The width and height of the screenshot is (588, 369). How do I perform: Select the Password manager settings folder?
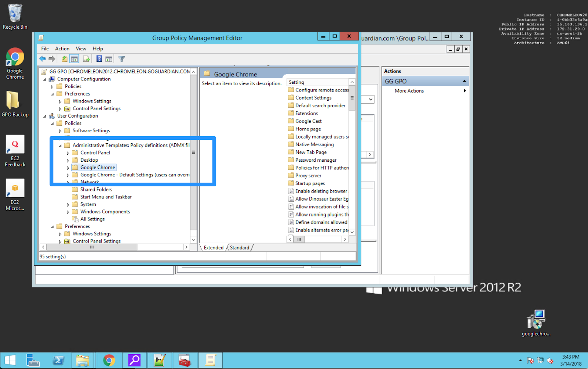coord(316,160)
